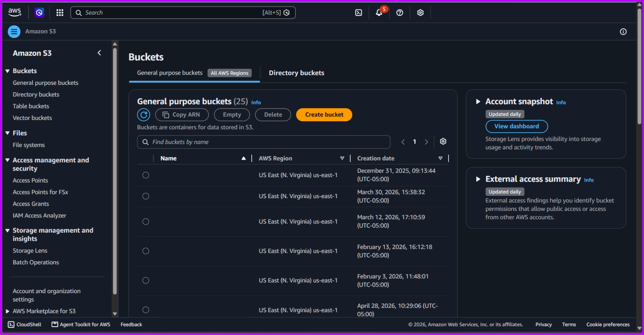This screenshot has height=335, width=644.
Task: Click the Amazon S3 breadcrumb label
Action: 41,32
